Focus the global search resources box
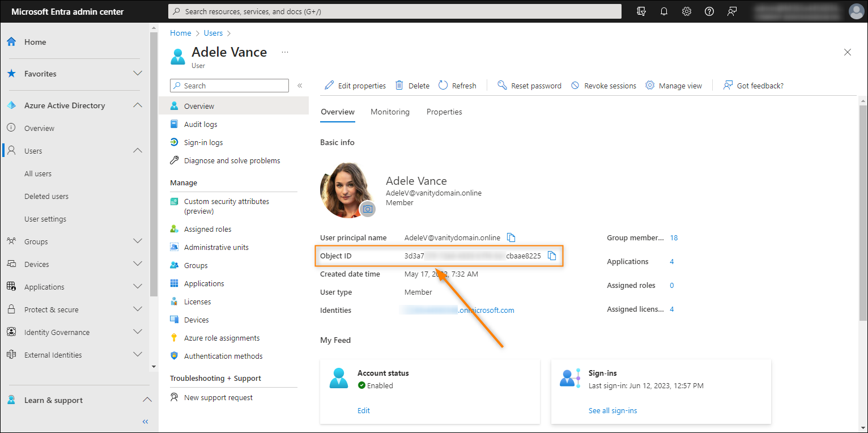The image size is (868, 433). [395, 11]
